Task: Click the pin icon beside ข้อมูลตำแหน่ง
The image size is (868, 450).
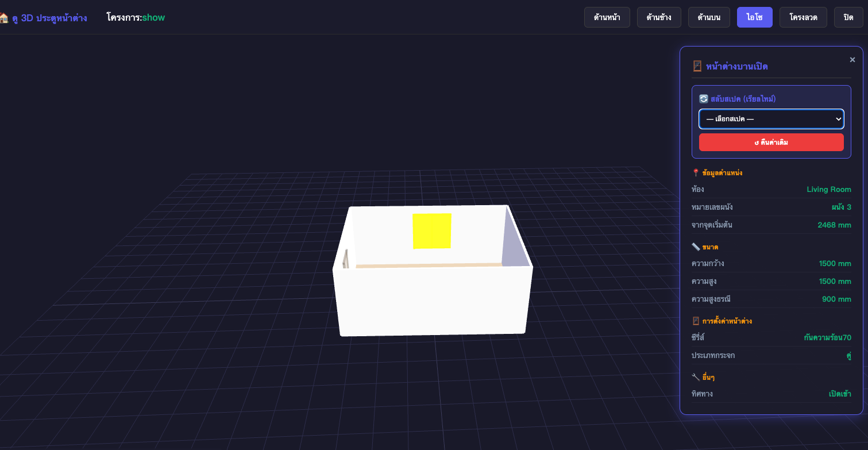Action: tap(696, 172)
